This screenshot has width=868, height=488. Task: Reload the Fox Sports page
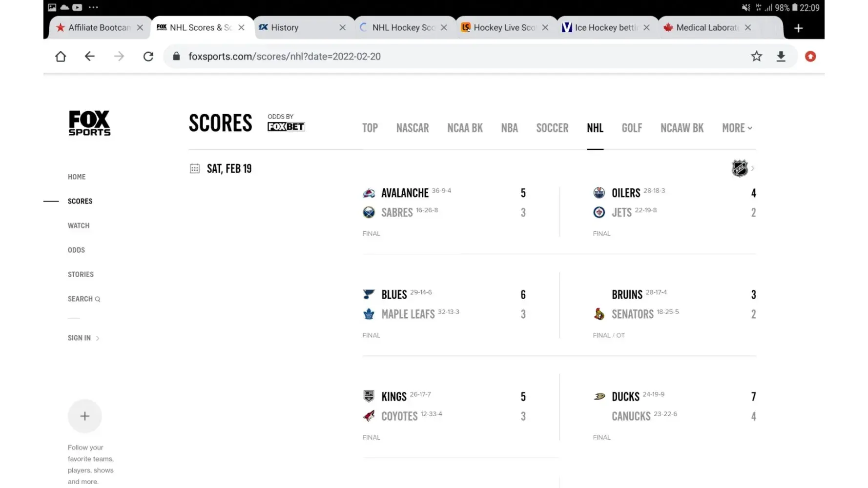point(148,57)
